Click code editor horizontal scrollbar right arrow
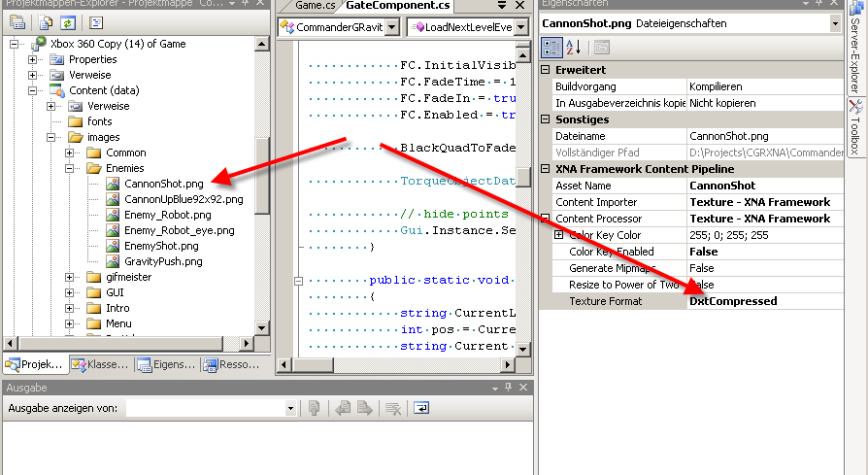 (508, 365)
